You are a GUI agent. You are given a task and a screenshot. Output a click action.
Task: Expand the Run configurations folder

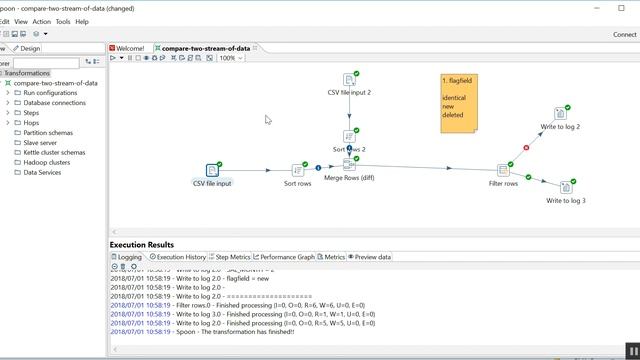[8, 93]
